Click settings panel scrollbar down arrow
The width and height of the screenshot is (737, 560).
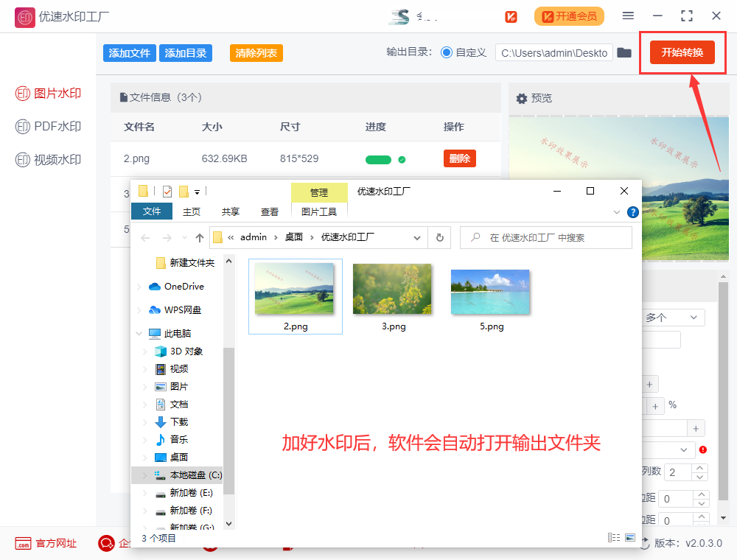pyautogui.click(x=723, y=518)
